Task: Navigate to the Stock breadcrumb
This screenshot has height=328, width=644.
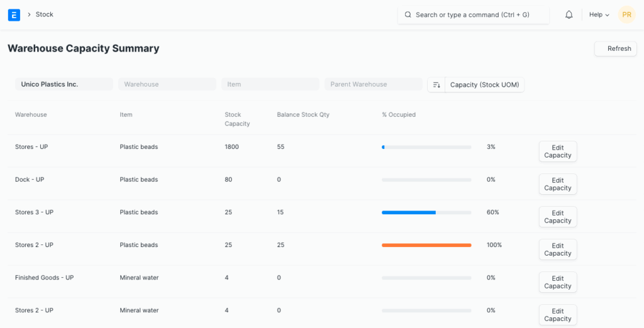Action: click(45, 14)
